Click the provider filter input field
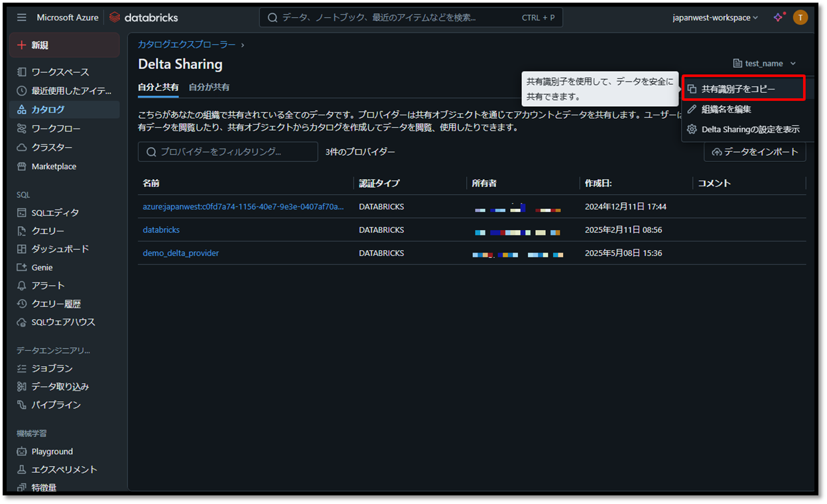This screenshot has height=504, width=827. click(x=227, y=152)
